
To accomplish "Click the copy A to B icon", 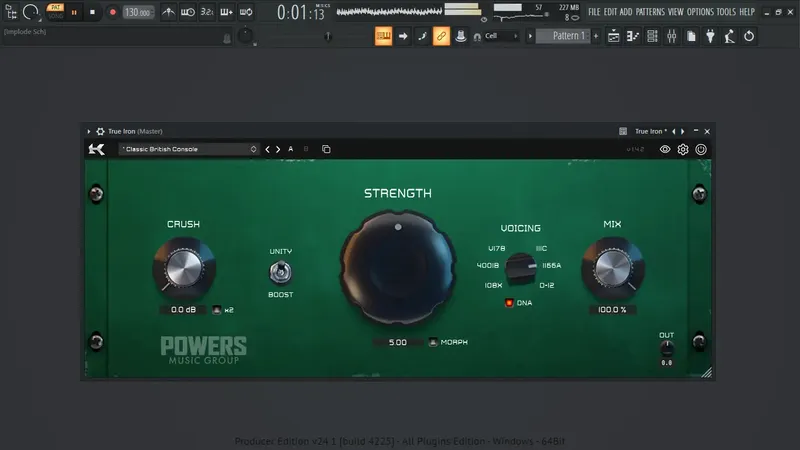I will (x=326, y=149).
